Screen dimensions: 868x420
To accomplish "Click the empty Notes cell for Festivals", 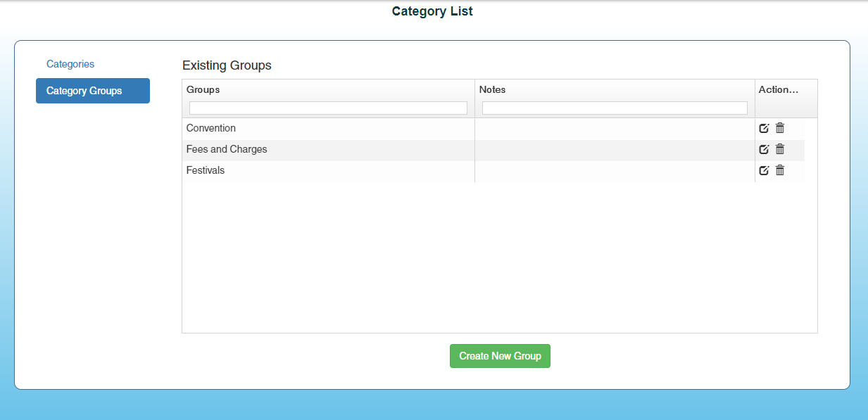I will [x=615, y=170].
